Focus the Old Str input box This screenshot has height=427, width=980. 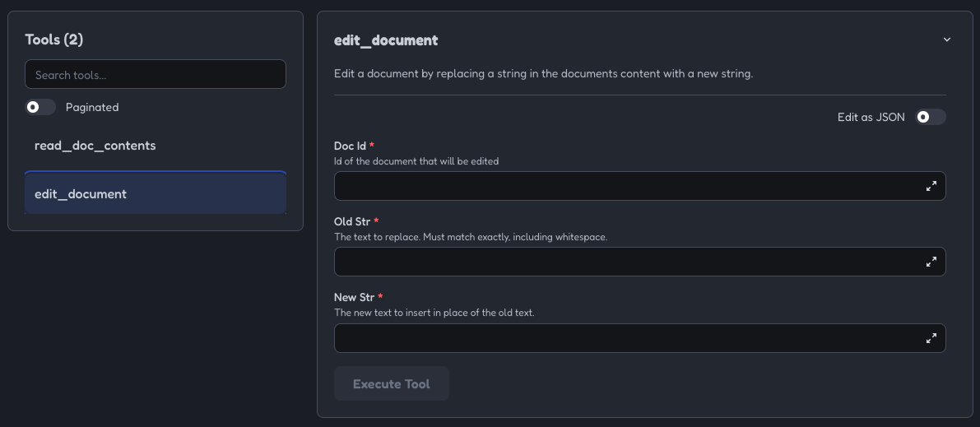click(640, 262)
